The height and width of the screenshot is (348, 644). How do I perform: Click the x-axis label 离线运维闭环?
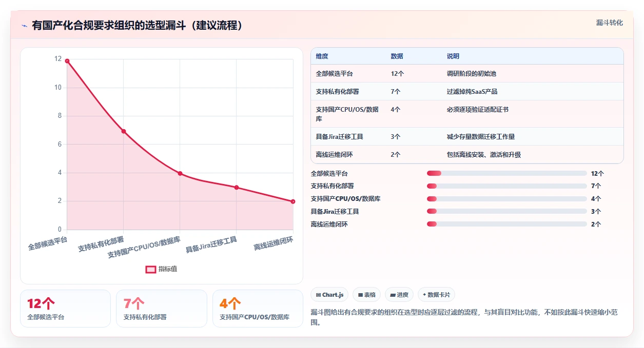coord(274,243)
